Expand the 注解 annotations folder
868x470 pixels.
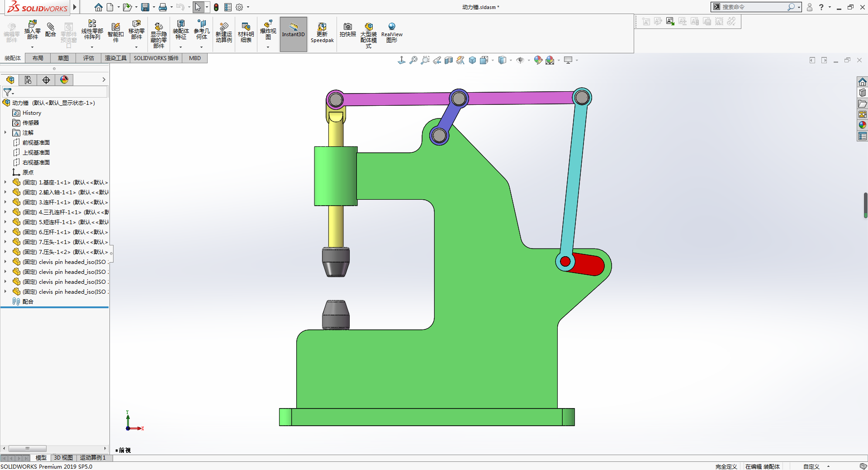(5, 132)
